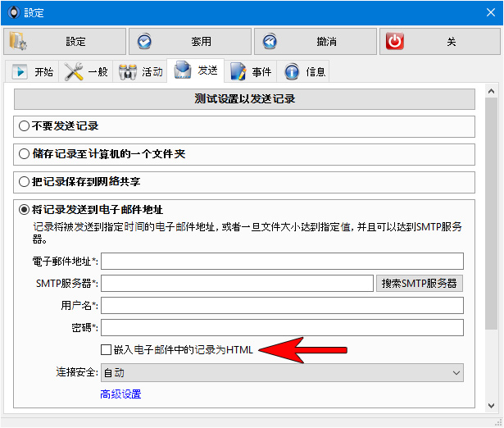Click the vertical scrollbar thumb

pos(491,213)
